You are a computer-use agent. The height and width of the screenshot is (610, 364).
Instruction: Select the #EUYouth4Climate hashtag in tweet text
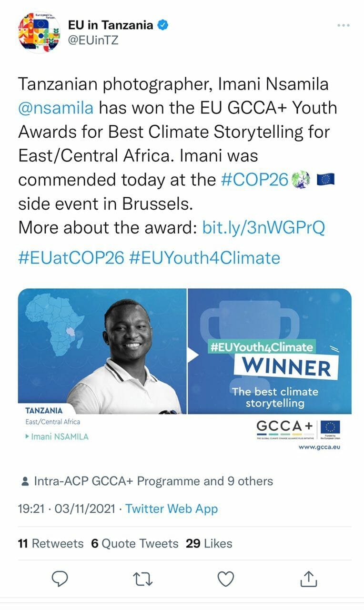(x=204, y=258)
